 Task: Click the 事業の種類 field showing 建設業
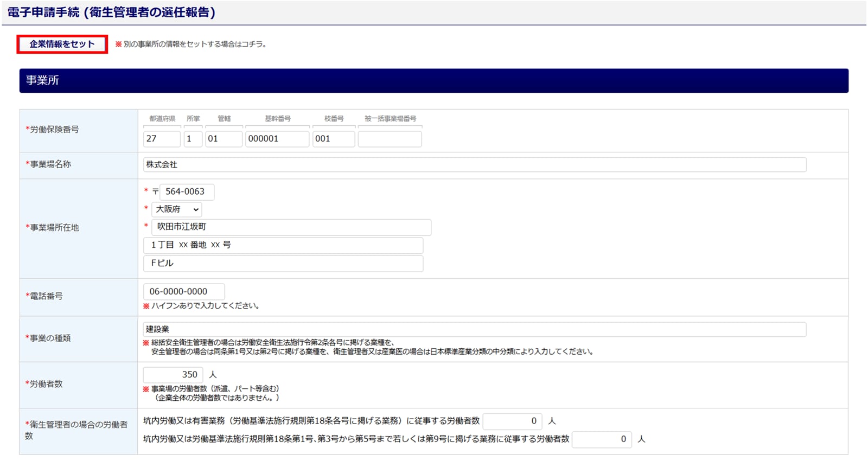point(474,329)
